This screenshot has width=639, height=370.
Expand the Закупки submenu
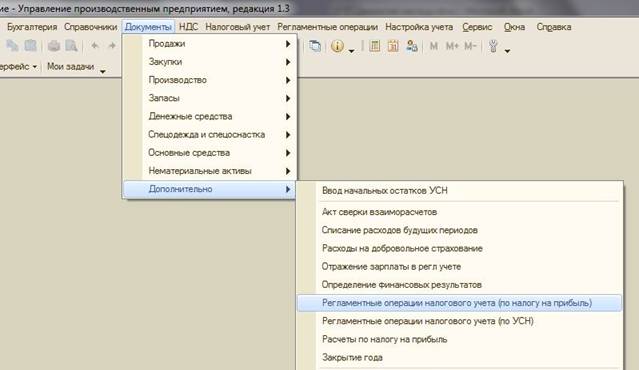(x=210, y=62)
